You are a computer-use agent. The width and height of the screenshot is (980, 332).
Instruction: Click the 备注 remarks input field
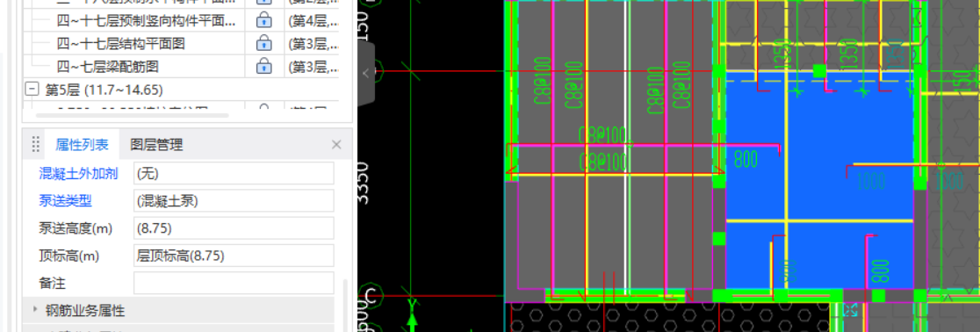(234, 283)
